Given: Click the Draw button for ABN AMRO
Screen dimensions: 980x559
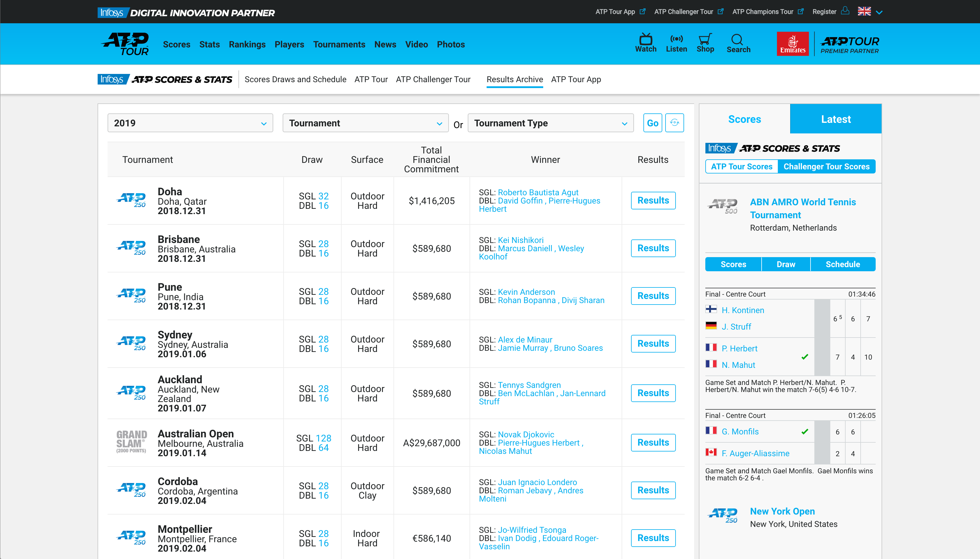Looking at the screenshot, I should pyautogui.click(x=786, y=264).
